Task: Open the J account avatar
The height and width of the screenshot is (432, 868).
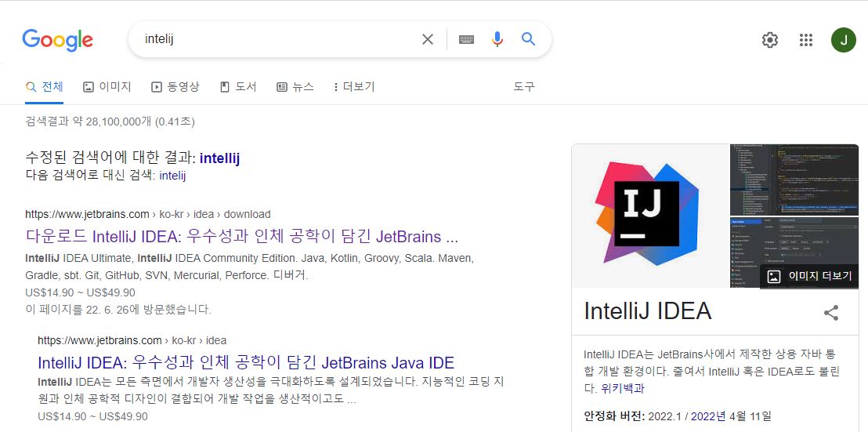Action: 843,40
